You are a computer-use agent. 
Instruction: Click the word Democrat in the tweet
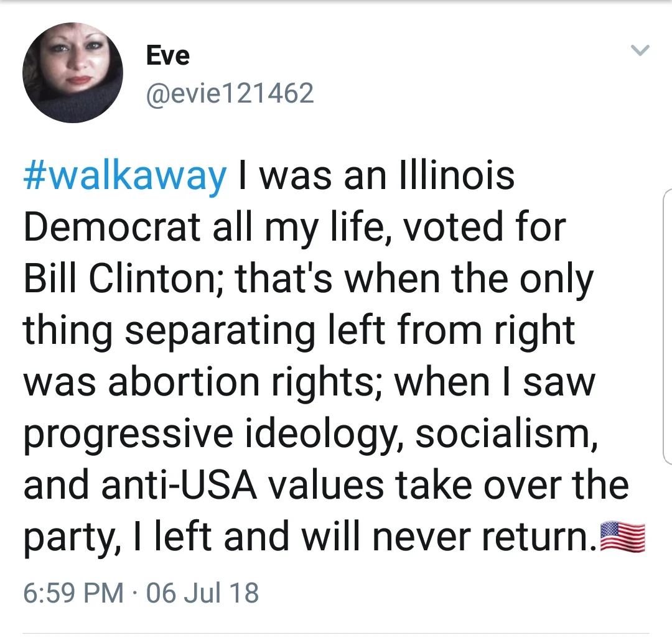112,227
